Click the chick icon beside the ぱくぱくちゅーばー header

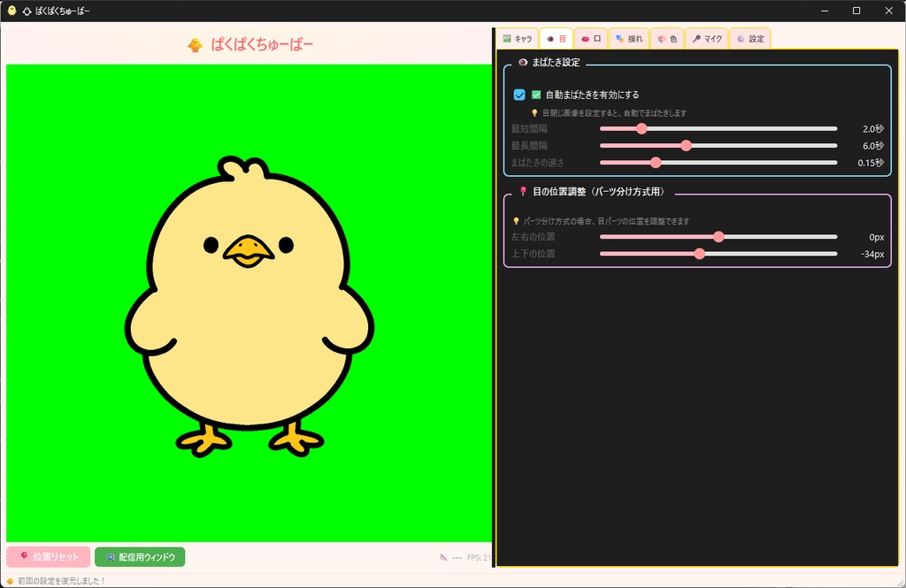tap(196, 45)
